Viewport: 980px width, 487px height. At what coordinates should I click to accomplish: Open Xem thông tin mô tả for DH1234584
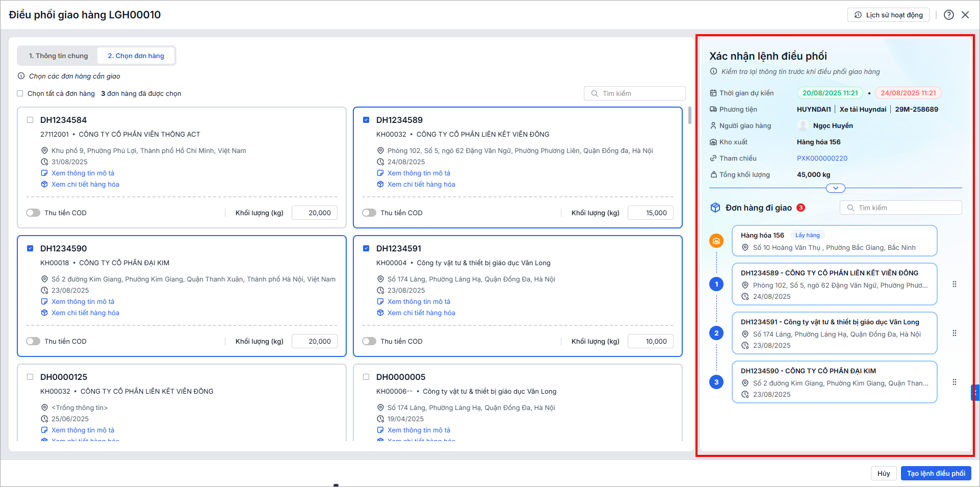click(83, 173)
